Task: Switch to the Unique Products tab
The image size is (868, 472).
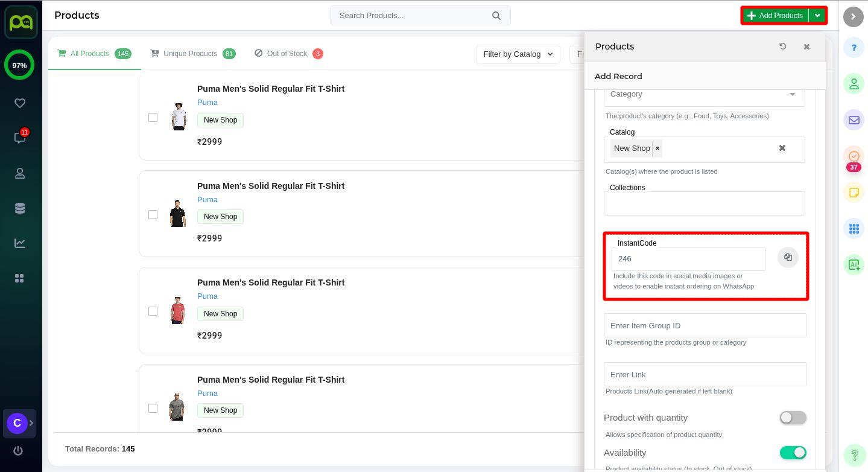Action: (189, 54)
